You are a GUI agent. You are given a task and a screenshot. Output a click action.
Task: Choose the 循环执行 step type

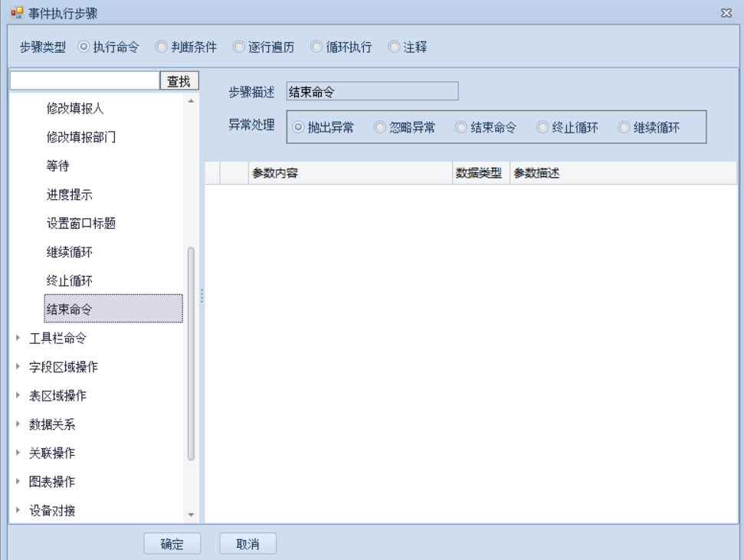coord(317,47)
